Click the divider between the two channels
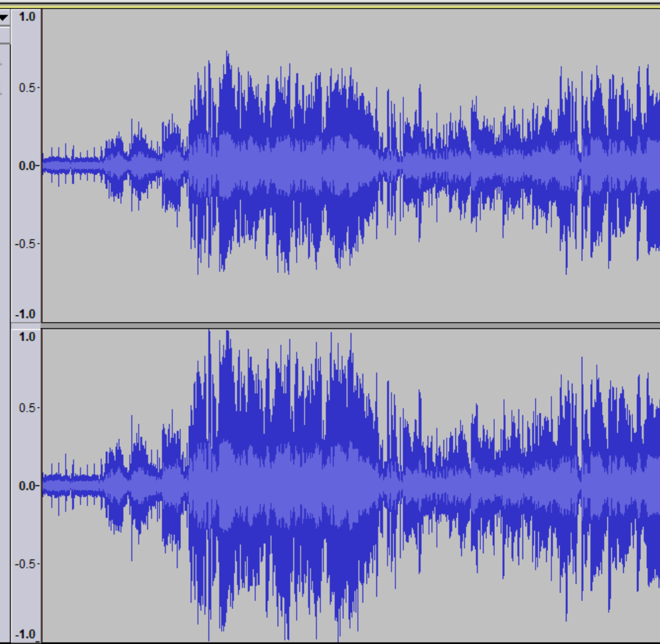The width and height of the screenshot is (660, 644). [329, 322]
